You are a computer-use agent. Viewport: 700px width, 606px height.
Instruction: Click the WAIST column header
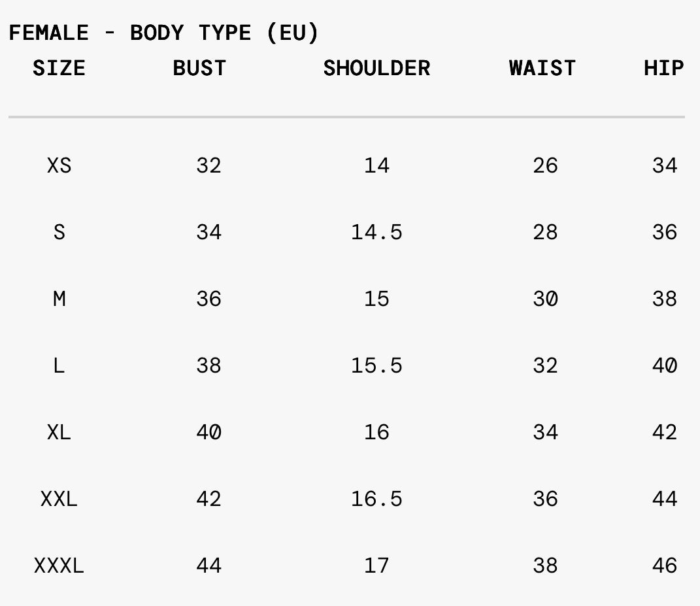coord(542,68)
